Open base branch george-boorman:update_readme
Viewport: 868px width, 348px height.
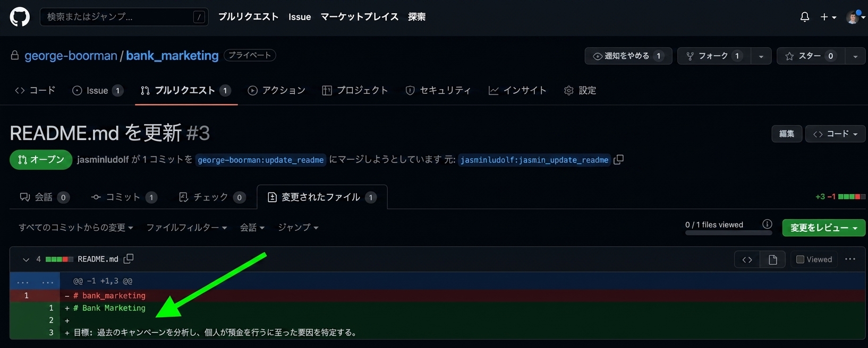pyautogui.click(x=261, y=160)
